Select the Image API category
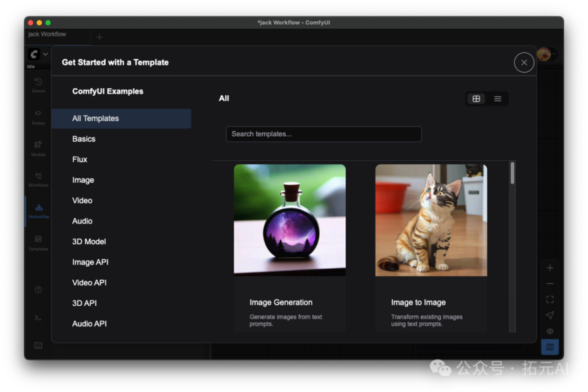The height and width of the screenshot is (392, 588). (121, 262)
